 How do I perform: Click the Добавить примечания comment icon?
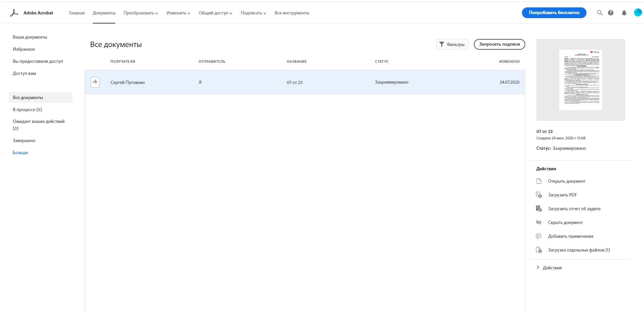point(539,236)
